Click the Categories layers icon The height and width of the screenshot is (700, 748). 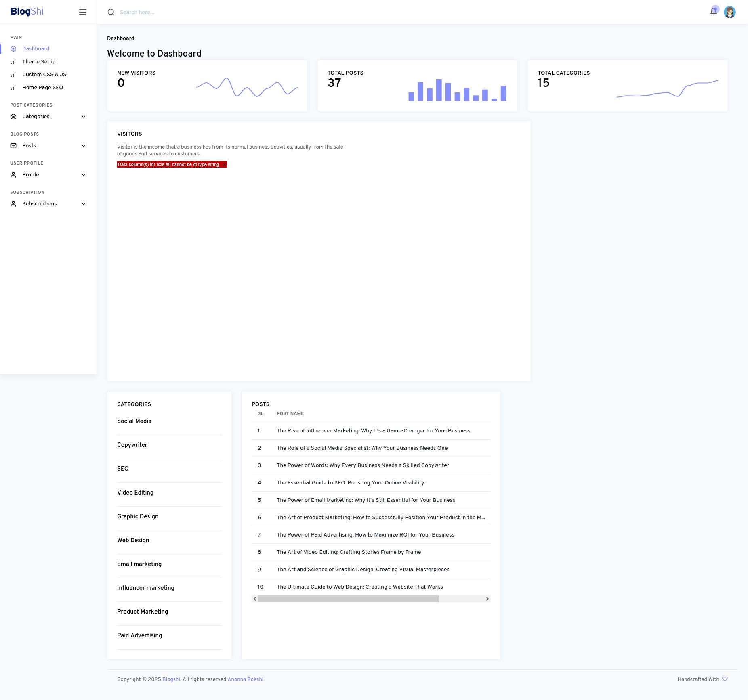[13, 117]
